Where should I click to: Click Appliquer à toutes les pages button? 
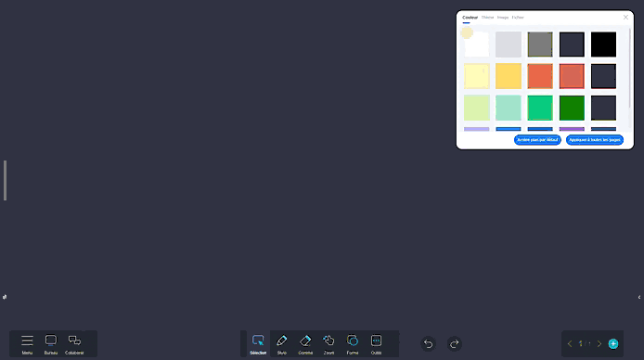(x=595, y=140)
